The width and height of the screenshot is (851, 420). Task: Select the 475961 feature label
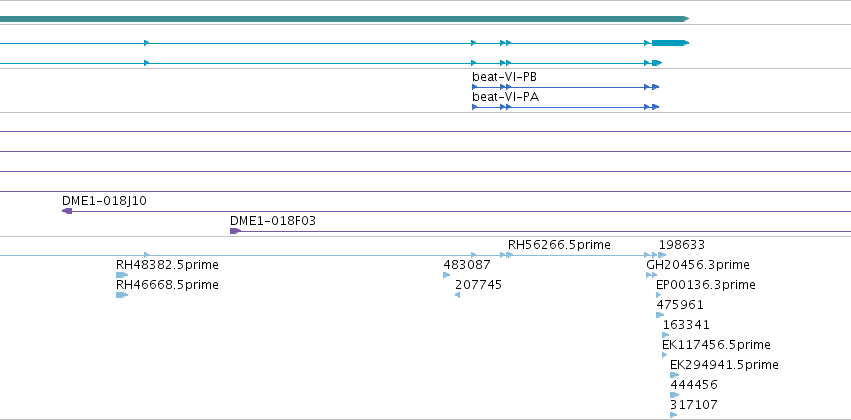(679, 305)
